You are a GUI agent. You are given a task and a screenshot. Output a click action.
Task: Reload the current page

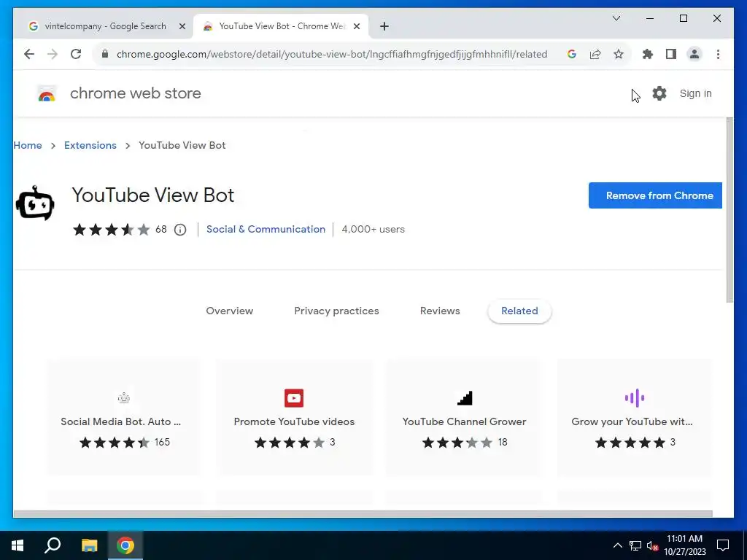point(76,54)
